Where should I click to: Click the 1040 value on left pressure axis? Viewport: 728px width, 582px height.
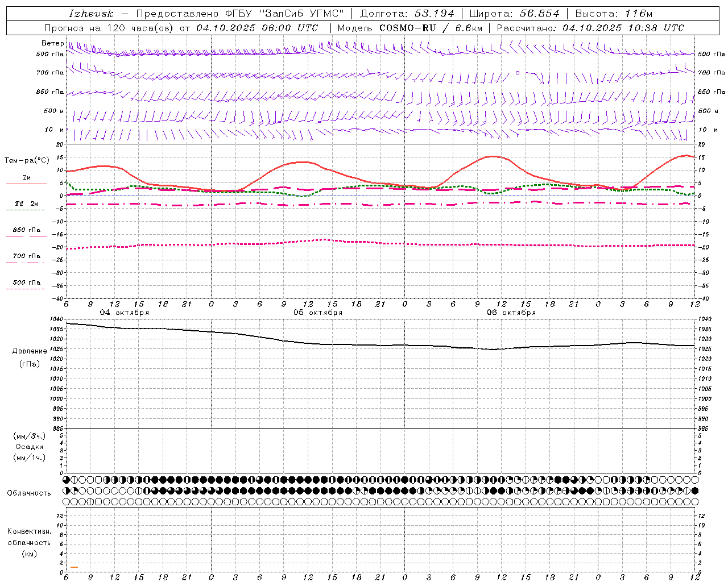[x=57, y=319]
